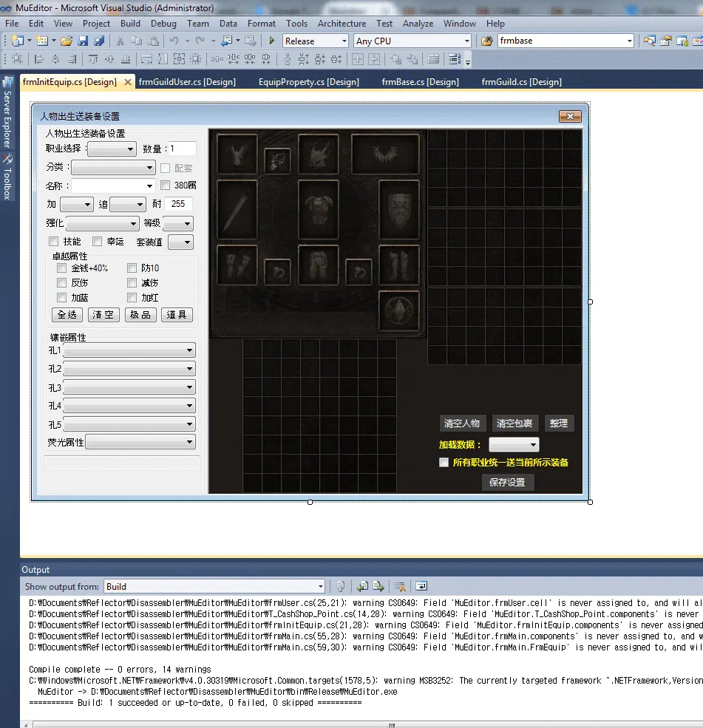Click the Align Tops layout icon

pyautogui.click(x=93, y=59)
